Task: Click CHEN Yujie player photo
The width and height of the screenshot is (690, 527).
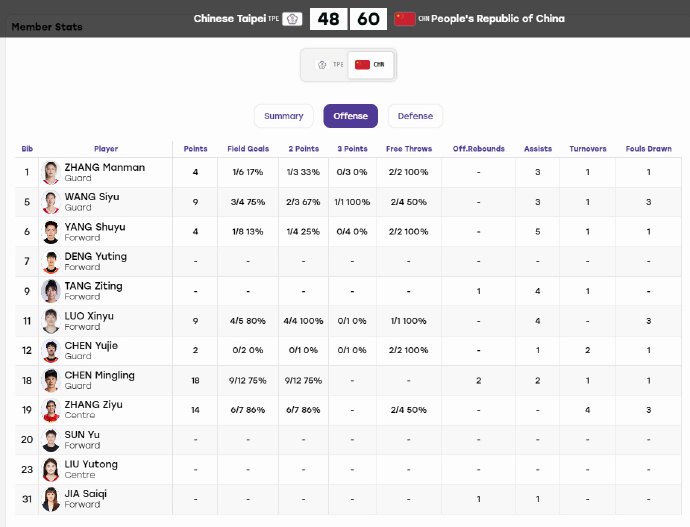Action: (x=51, y=351)
